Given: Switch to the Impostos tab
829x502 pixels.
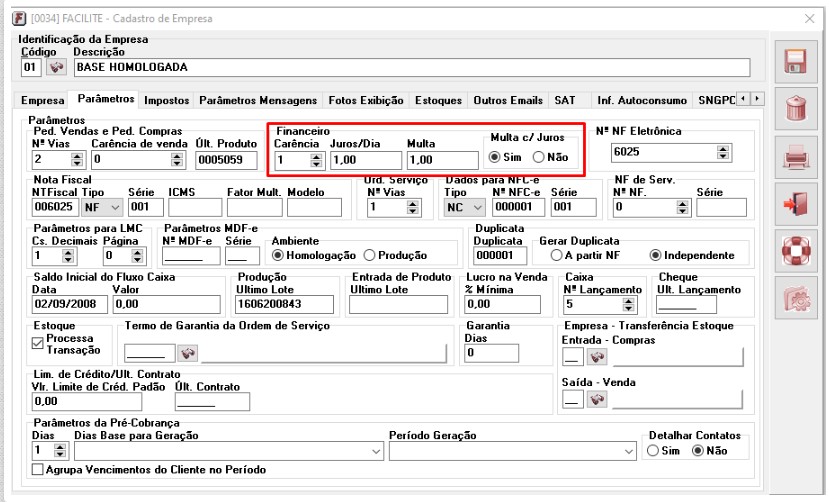Looking at the screenshot, I should [x=167, y=100].
